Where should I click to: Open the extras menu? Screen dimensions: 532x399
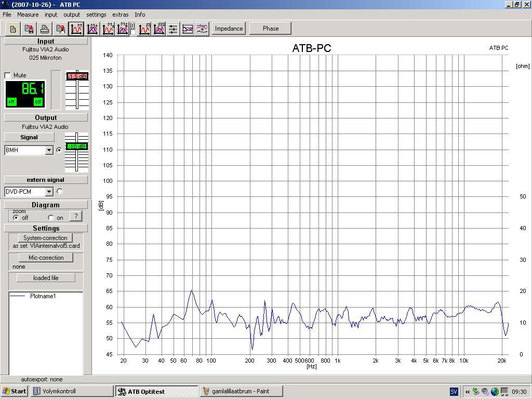point(120,15)
